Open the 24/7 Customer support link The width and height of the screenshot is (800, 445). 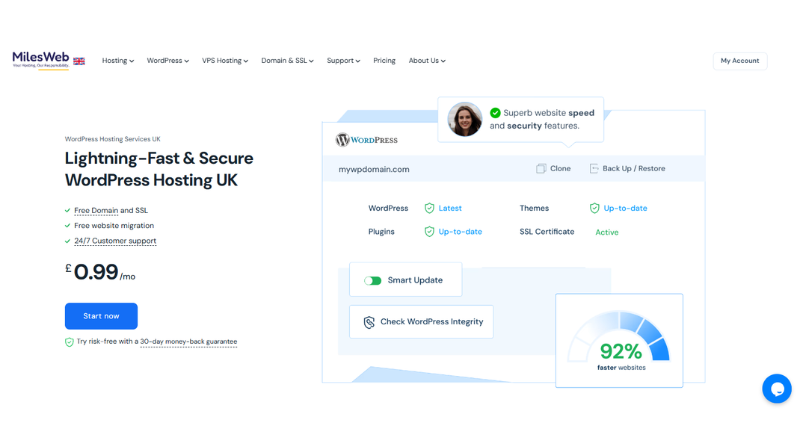point(115,241)
